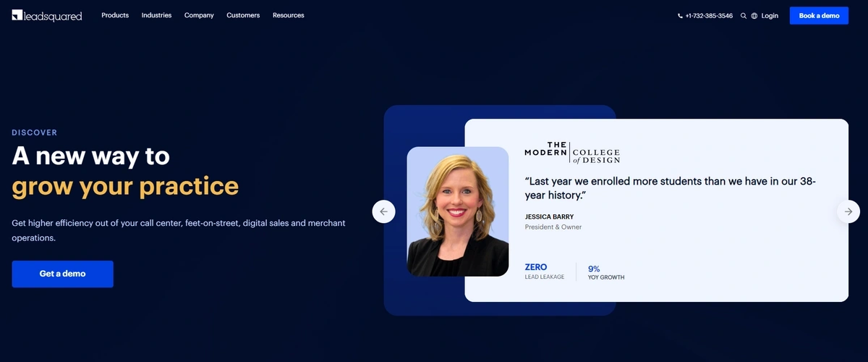Open the Products menu

115,15
